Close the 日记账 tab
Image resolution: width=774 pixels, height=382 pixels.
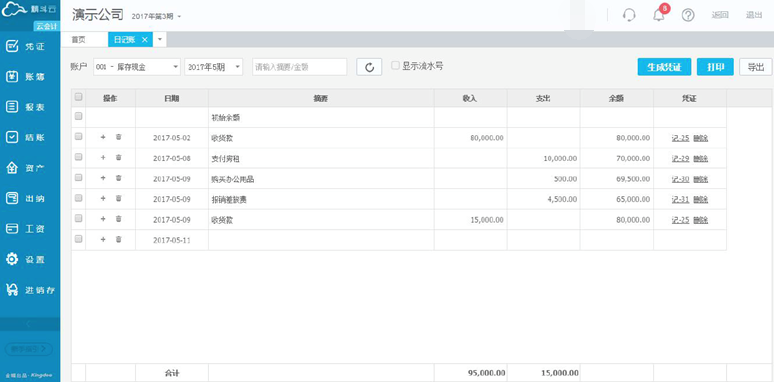point(145,40)
